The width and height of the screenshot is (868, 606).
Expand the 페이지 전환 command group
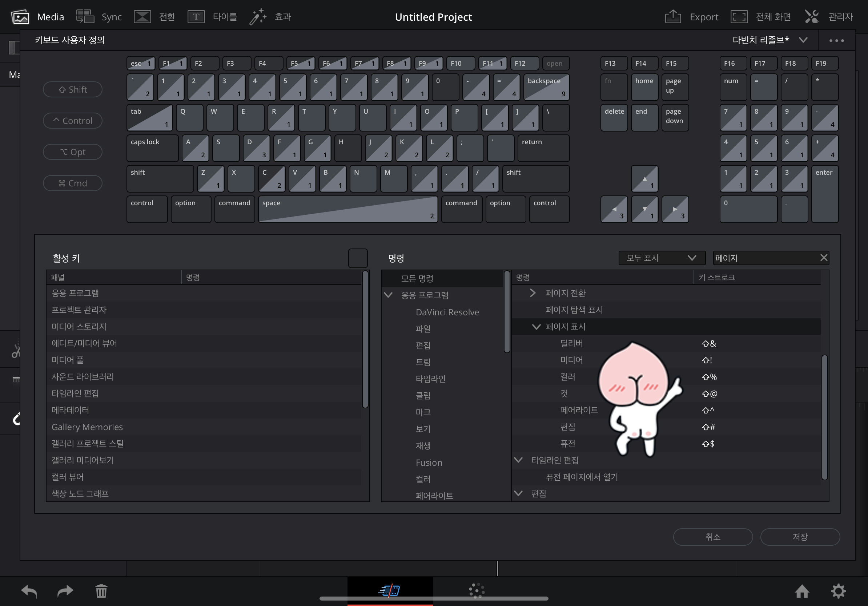(x=533, y=293)
